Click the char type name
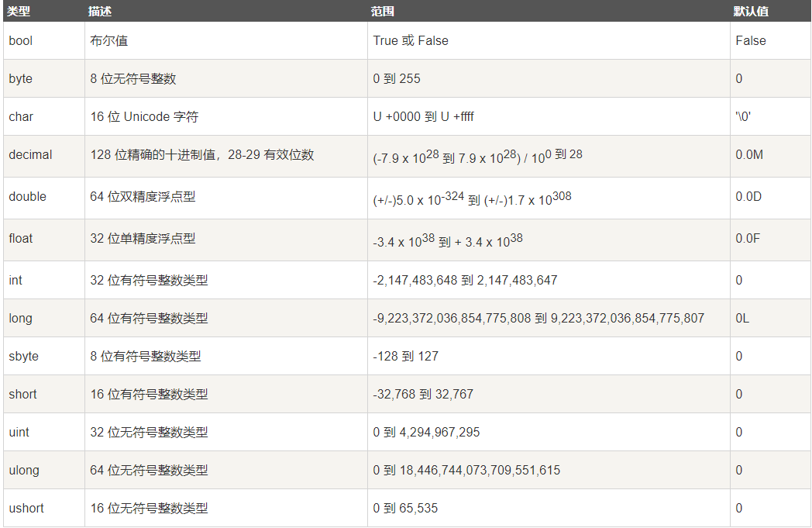 pyautogui.click(x=21, y=116)
